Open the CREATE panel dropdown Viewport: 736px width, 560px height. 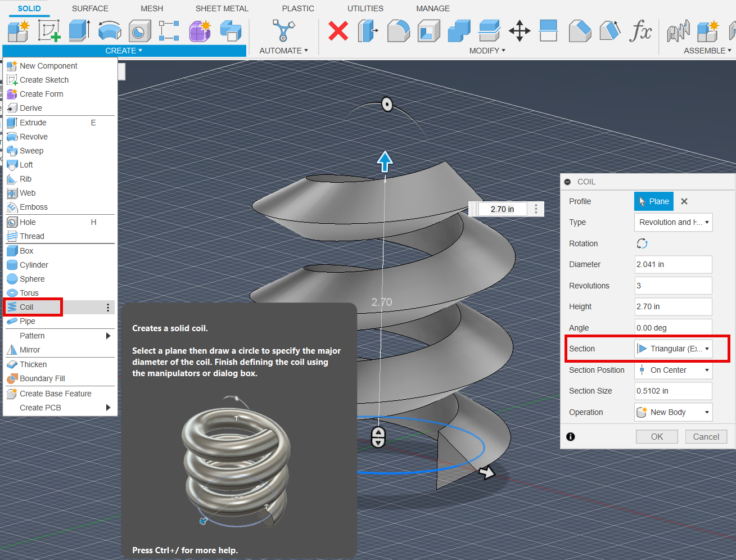124,51
